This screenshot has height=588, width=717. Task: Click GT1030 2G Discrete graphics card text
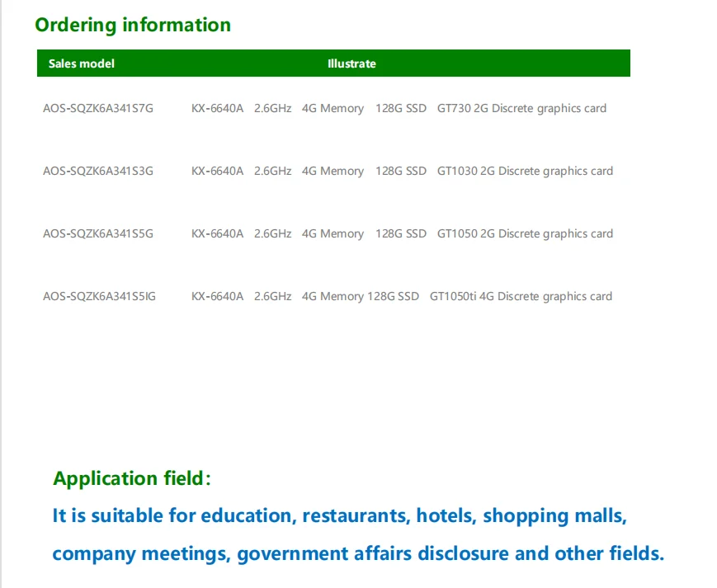coord(525,171)
